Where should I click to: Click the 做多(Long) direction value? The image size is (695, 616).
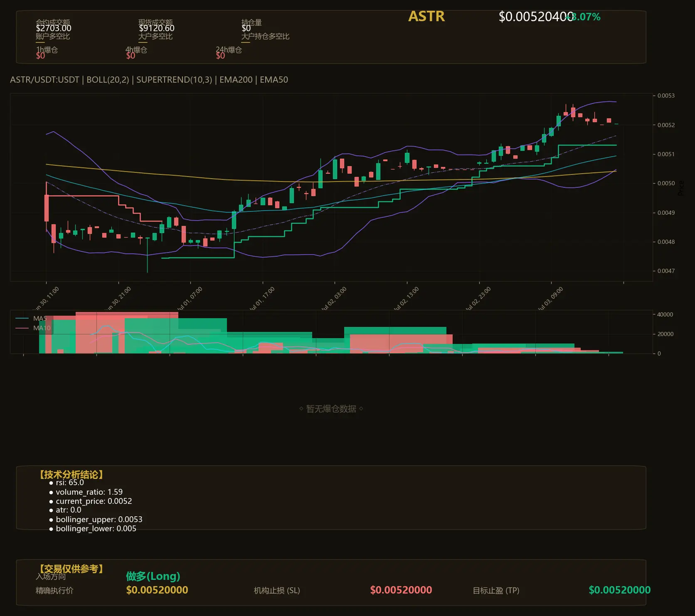(153, 577)
